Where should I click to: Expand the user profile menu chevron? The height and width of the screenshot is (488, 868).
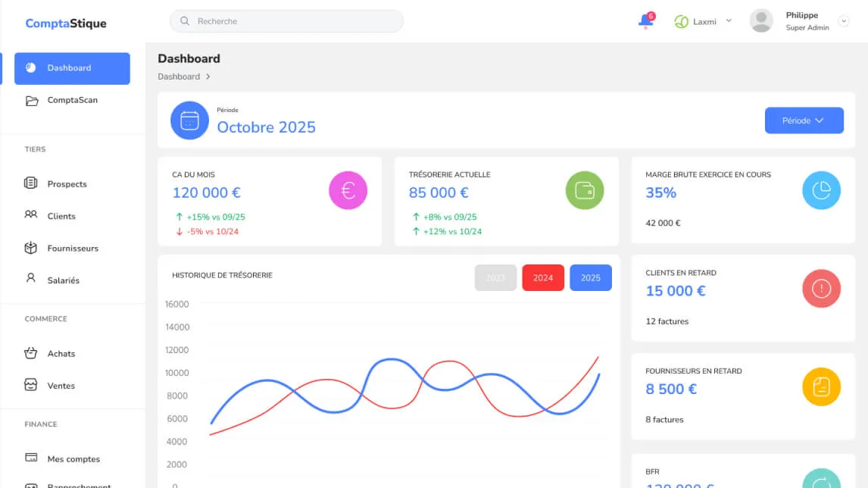[844, 21]
